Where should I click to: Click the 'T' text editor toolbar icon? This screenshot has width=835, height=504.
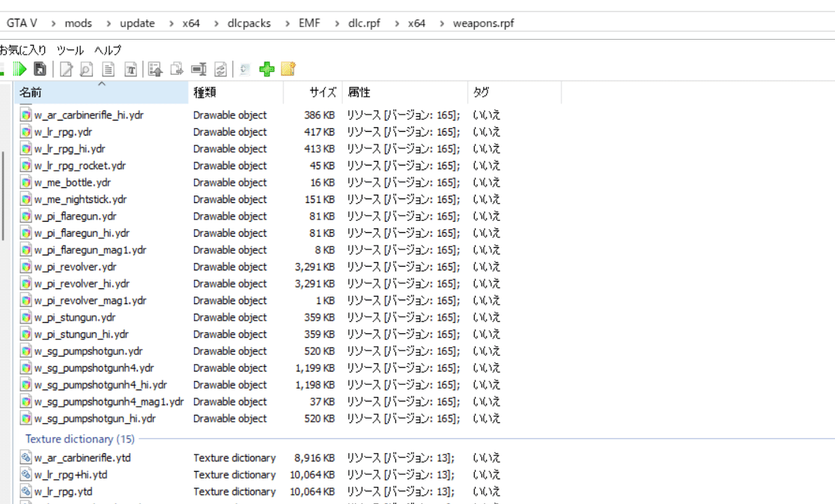coord(130,69)
